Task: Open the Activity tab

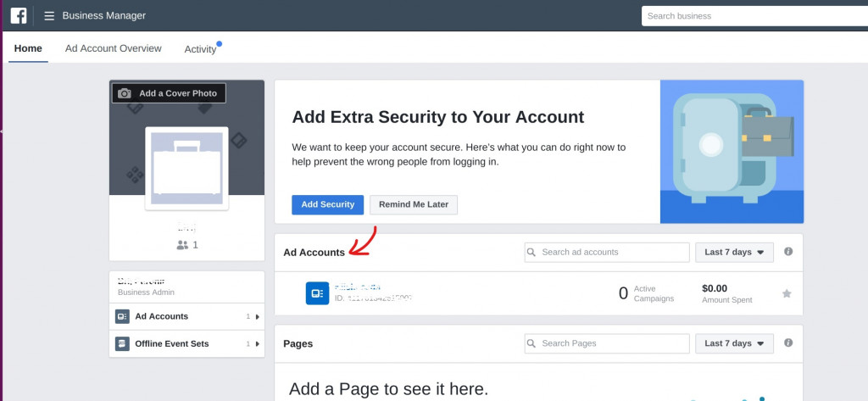Action: pyautogui.click(x=200, y=49)
